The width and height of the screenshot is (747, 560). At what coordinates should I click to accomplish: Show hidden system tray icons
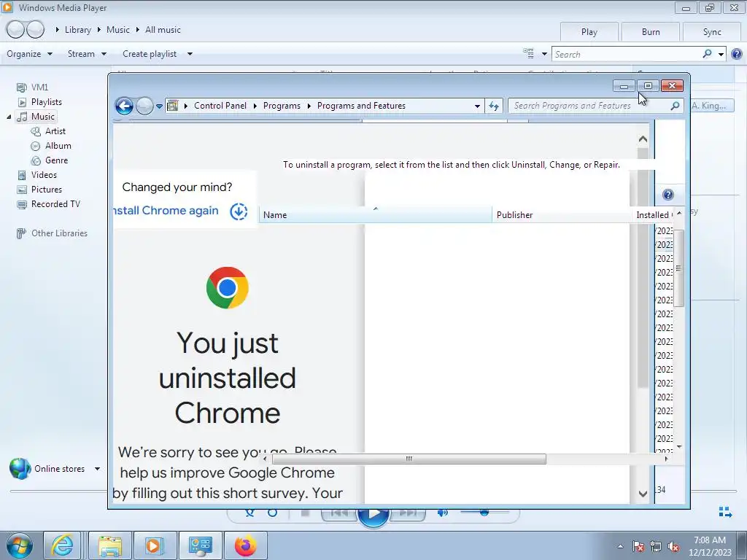click(620, 546)
